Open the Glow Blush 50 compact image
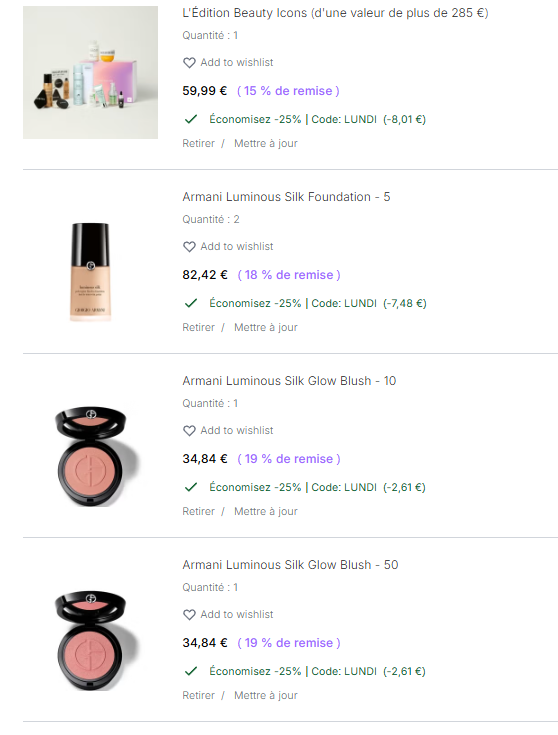This screenshot has height=735, width=558. 96,640
